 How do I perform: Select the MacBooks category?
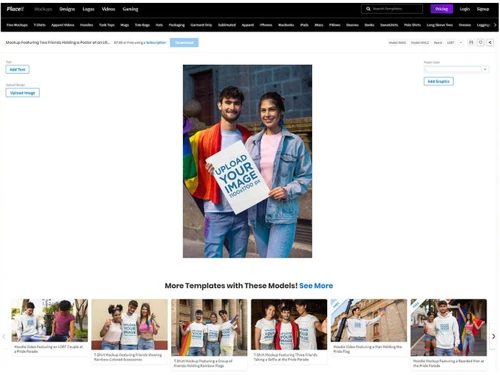tap(286, 25)
